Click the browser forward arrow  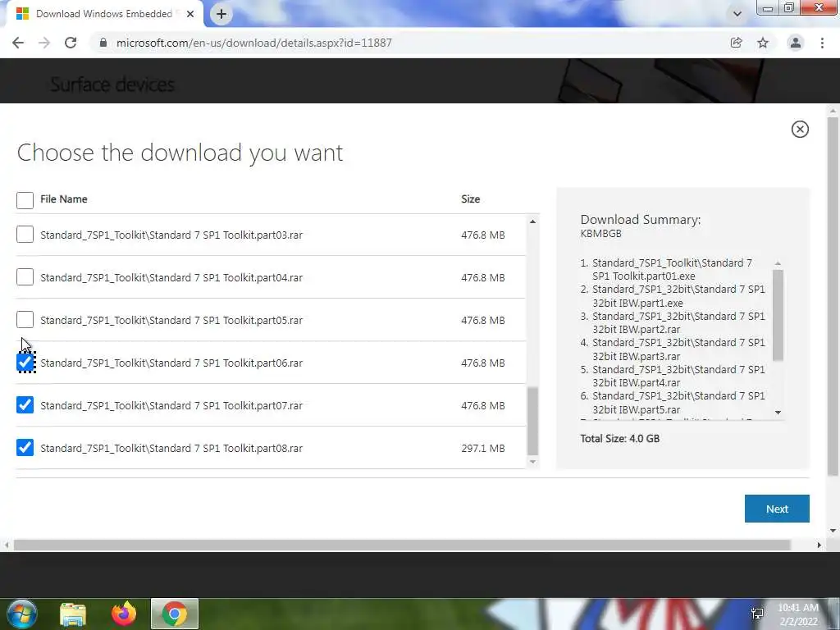click(x=44, y=43)
